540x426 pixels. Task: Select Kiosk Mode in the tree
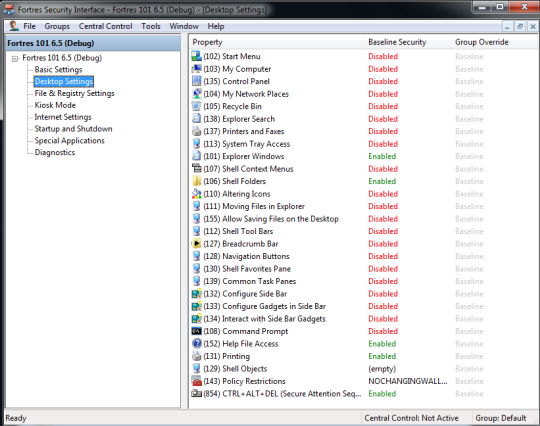click(x=55, y=105)
